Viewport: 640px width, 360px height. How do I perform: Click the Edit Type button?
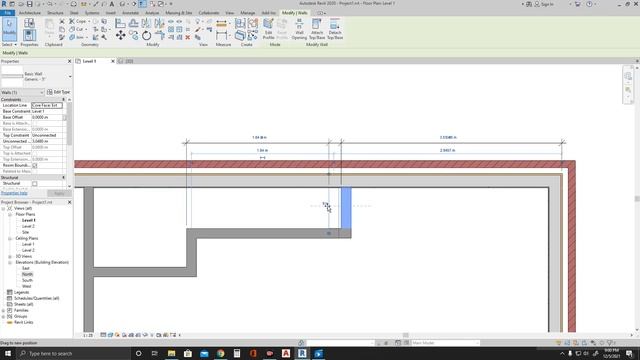point(59,92)
